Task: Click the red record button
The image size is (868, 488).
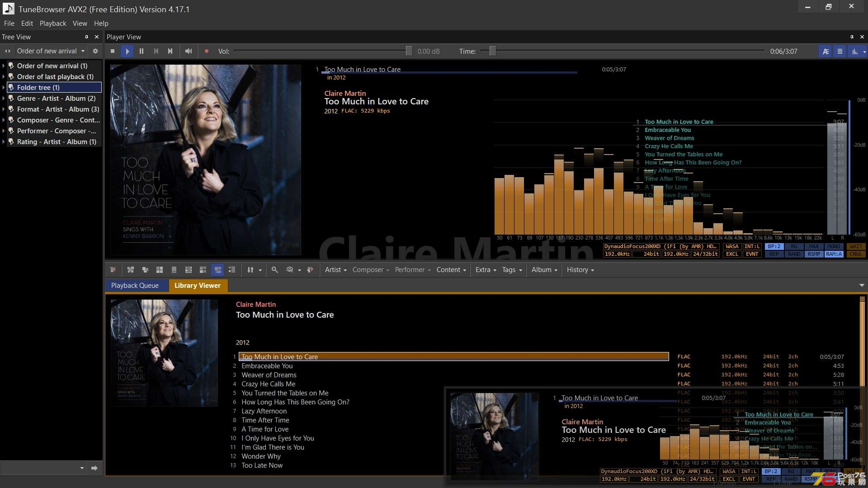Action: click(207, 51)
